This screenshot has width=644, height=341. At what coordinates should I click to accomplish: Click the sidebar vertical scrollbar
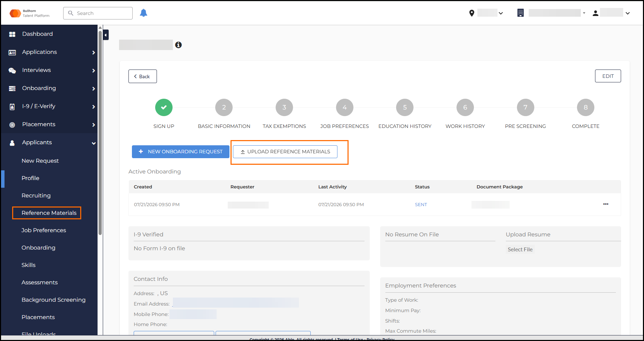[100, 132]
